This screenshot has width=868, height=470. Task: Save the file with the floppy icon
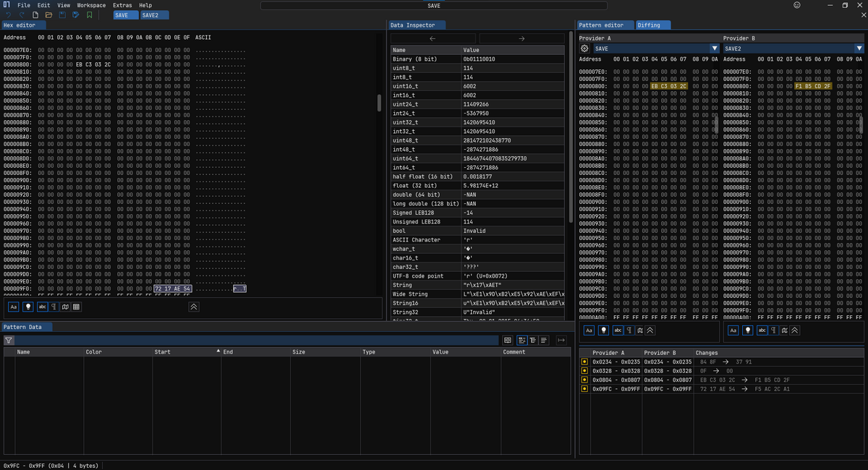pos(62,14)
